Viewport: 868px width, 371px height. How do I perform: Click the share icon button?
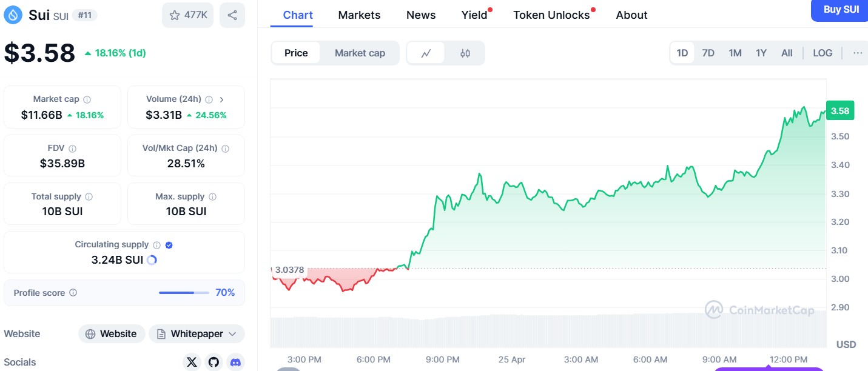(232, 15)
